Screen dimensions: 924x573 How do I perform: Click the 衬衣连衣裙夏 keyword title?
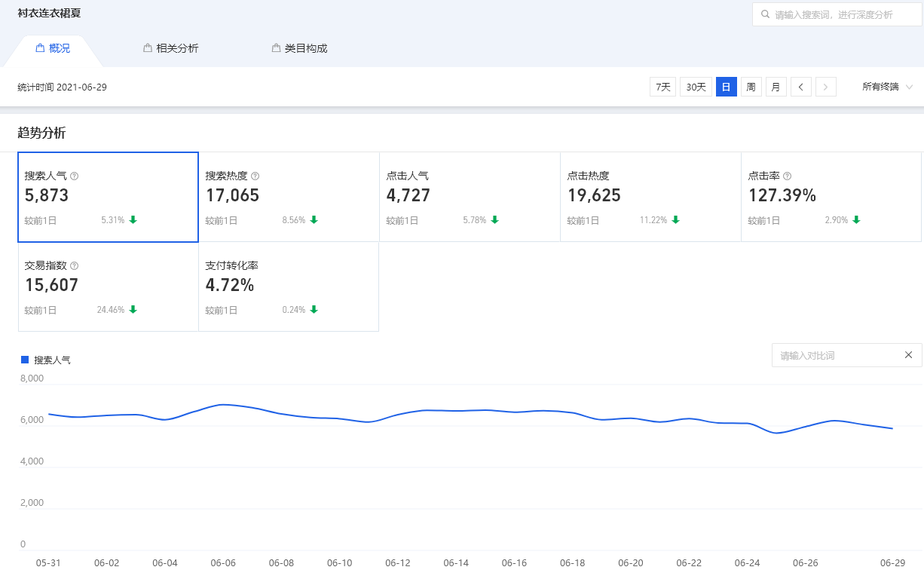tap(49, 13)
